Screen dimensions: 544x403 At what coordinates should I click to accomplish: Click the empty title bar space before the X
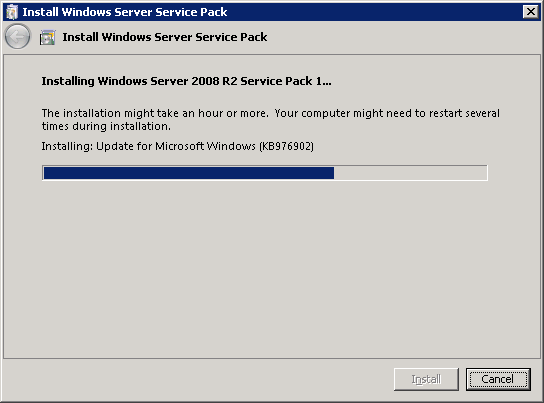click(x=375, y=12)
